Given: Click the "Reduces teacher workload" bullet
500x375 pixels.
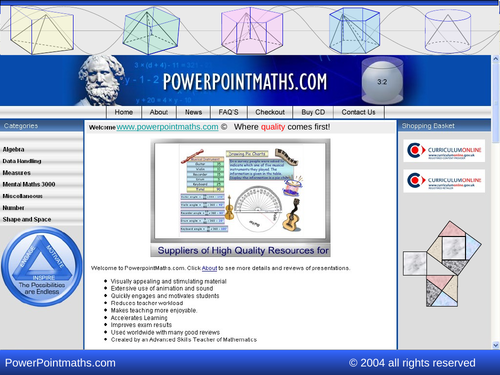Looking at the screenshot, I should point(147,303).
